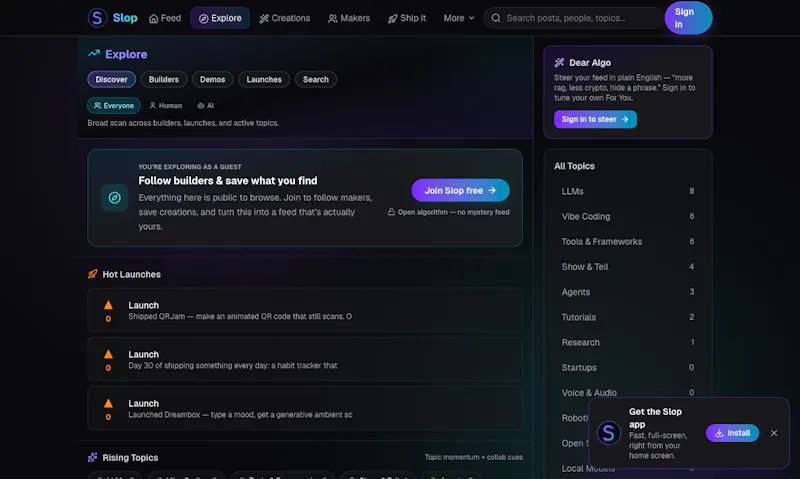Install the Slop app
800x479 pixels.
coord(732,433)
